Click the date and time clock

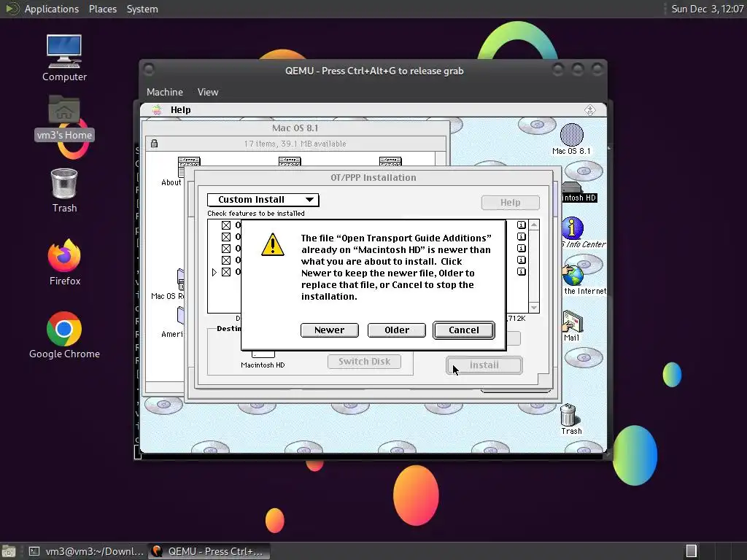707,9
